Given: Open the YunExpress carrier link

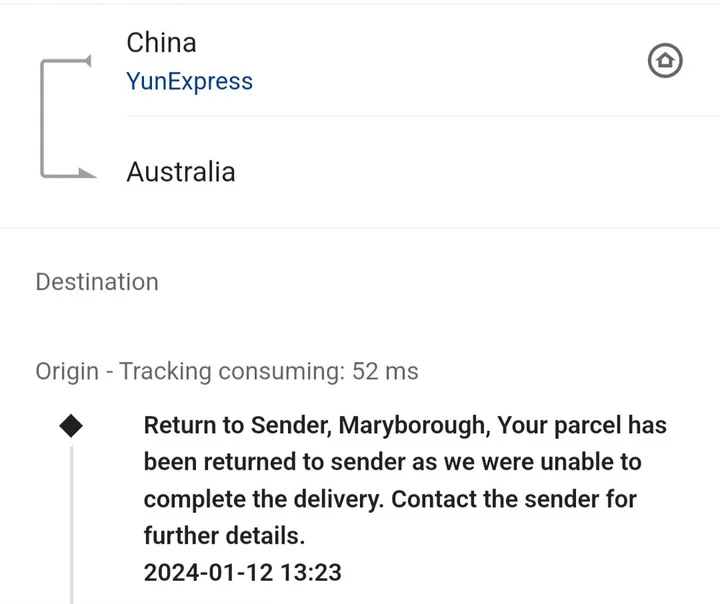Looking at the screenshot, I should pyautogui.click(x=189, y=82).
